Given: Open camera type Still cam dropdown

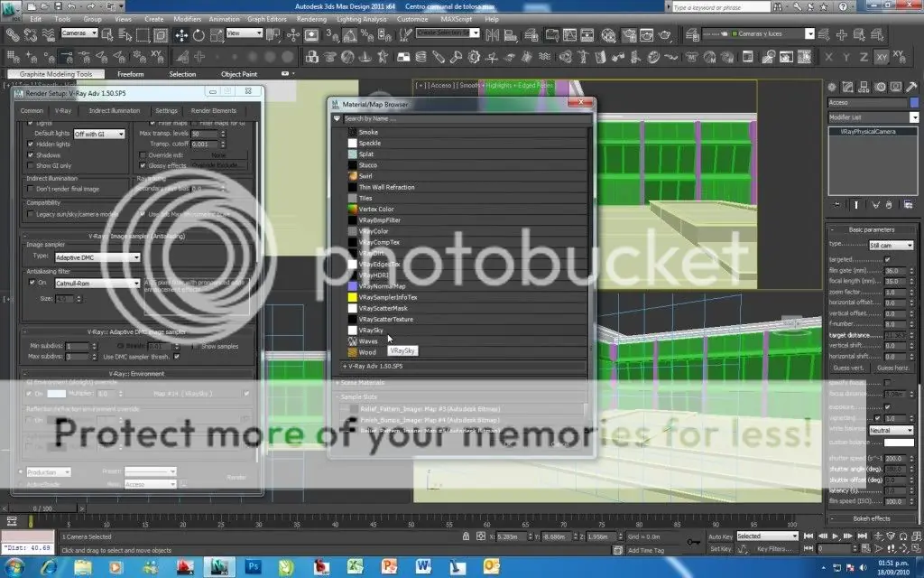Looking at the screenshot, I should 891,245.
